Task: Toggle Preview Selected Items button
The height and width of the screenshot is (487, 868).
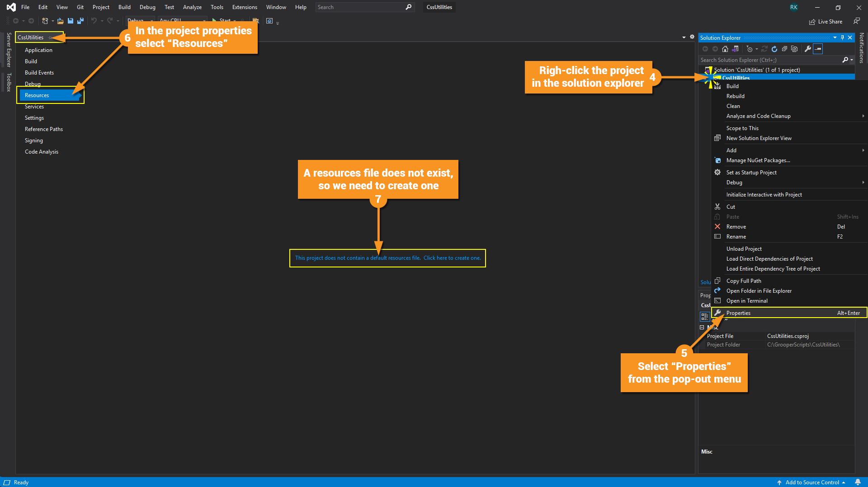Action: [818, 49]
